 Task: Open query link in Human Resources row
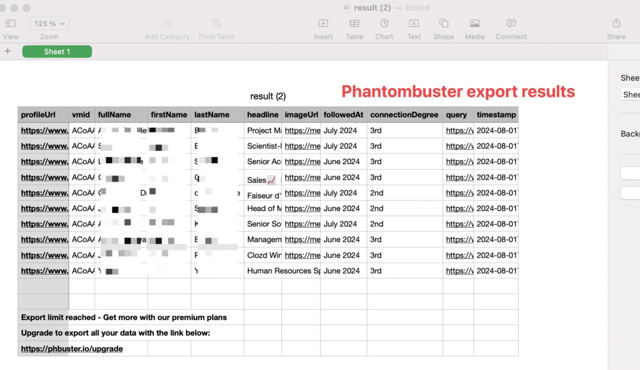point(460,271)
